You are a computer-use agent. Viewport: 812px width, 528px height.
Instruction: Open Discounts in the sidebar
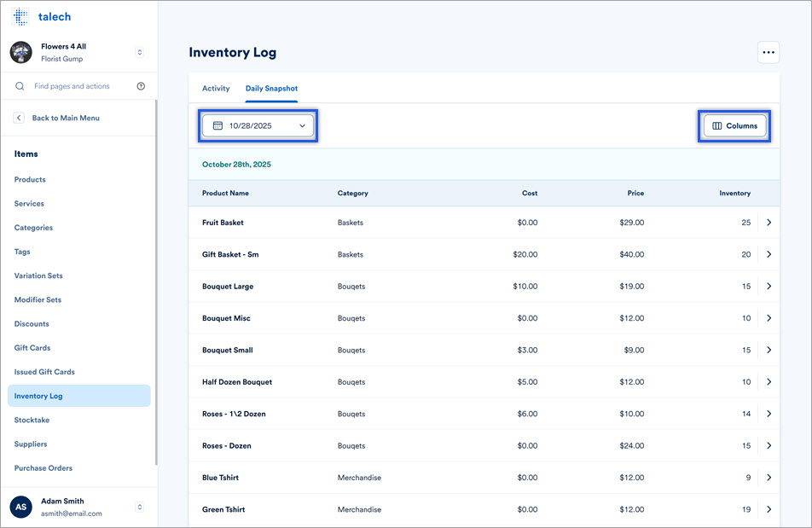[32, 324]
